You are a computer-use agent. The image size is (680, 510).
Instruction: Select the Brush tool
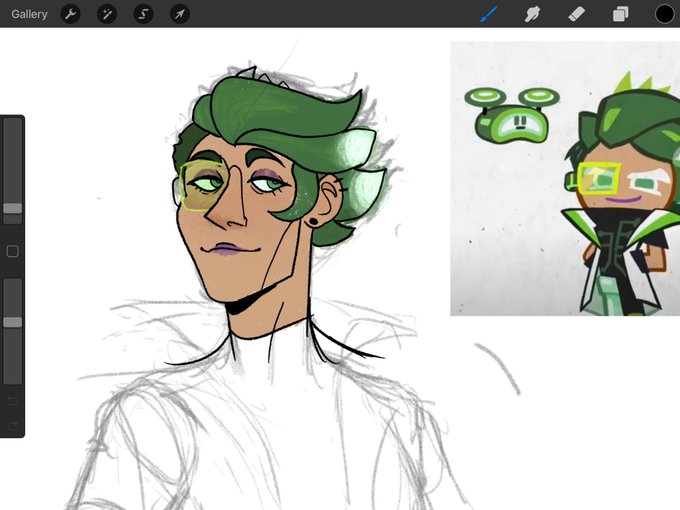[x=489, y=14]
